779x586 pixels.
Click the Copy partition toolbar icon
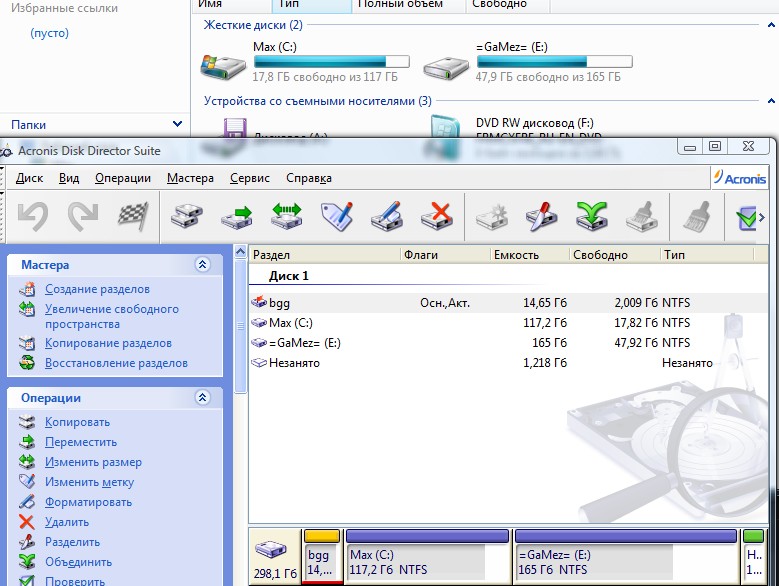188,216
